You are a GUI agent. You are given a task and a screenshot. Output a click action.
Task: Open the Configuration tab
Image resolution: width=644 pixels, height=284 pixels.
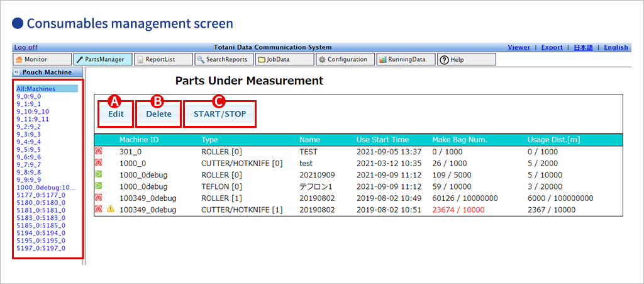[343, 59]
